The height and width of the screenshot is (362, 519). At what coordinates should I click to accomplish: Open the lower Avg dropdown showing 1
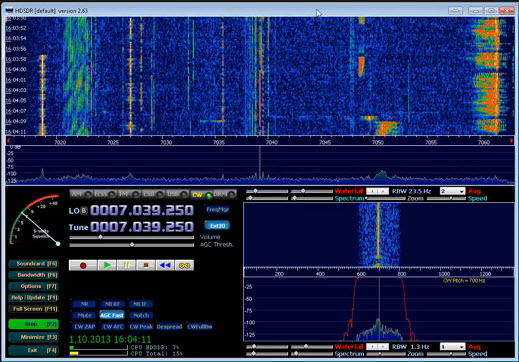[x=452, y=347]
